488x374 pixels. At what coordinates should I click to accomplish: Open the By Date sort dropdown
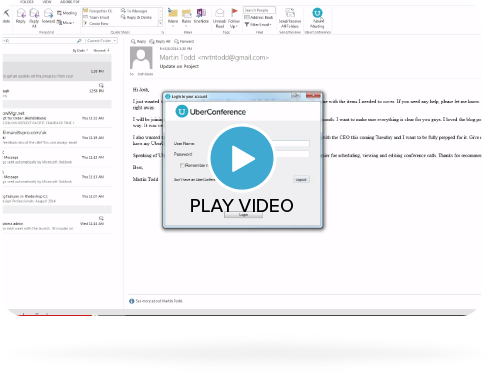click(x=80, y=51)
